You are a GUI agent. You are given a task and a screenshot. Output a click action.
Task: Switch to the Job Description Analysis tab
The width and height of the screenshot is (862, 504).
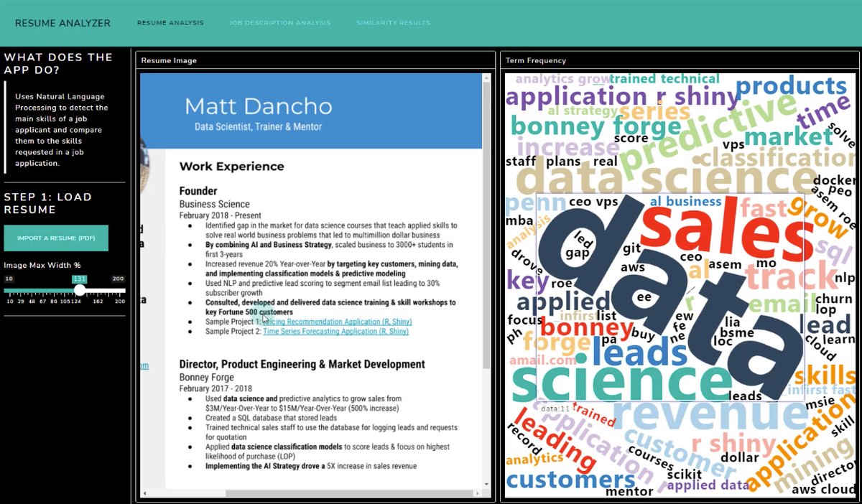[x=279, y=22]
